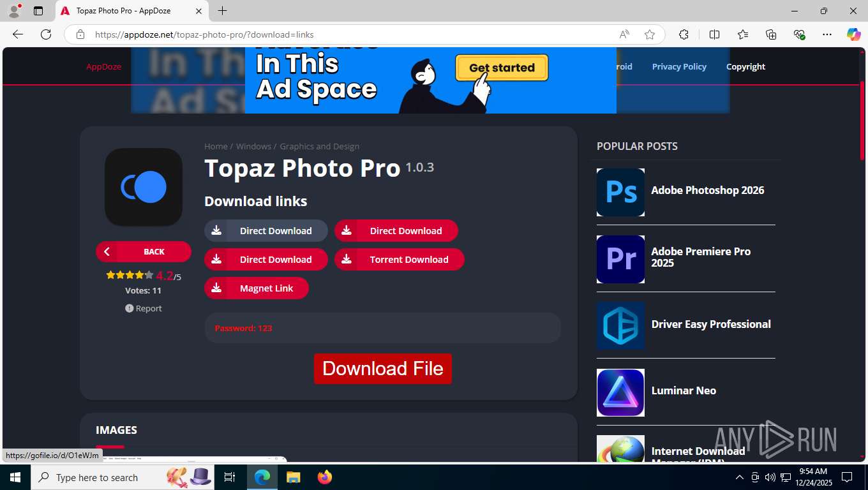868x490 pixels.
Task: Click the Premiere Pr thumbnail
Action: tap(620, 259)
